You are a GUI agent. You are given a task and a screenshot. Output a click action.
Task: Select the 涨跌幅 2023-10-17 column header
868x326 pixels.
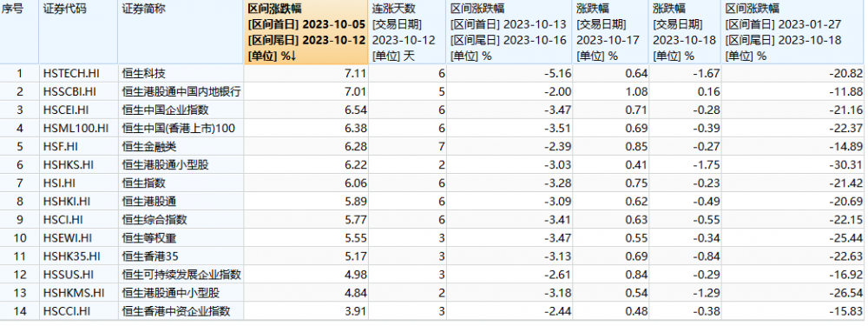click(610, 32)
